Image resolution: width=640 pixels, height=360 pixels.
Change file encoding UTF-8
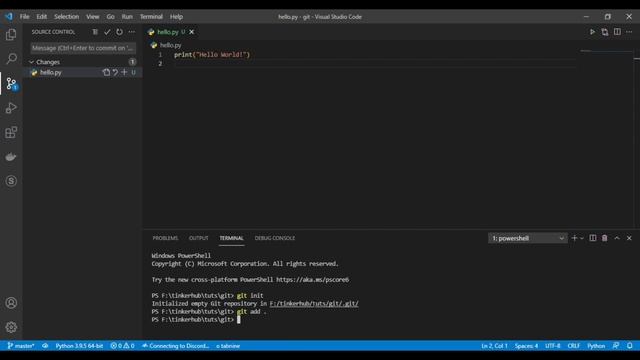(x=553, y=346)
